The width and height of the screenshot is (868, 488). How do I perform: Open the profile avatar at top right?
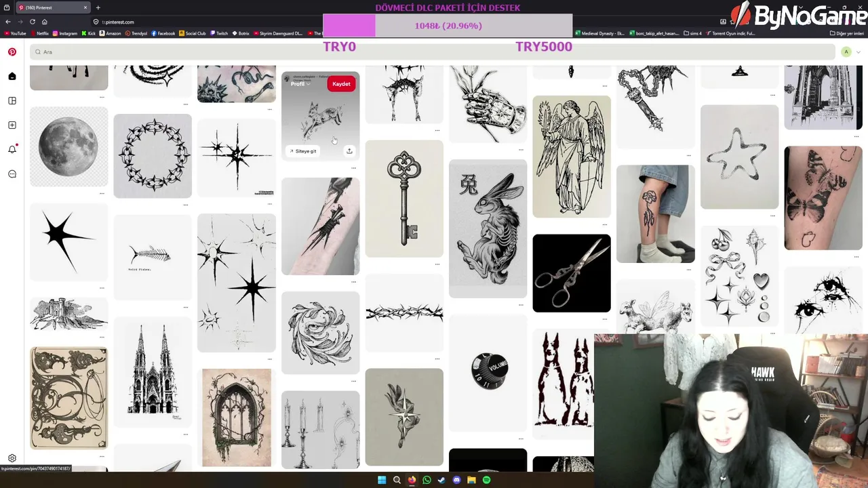click(x=846, y=52)
